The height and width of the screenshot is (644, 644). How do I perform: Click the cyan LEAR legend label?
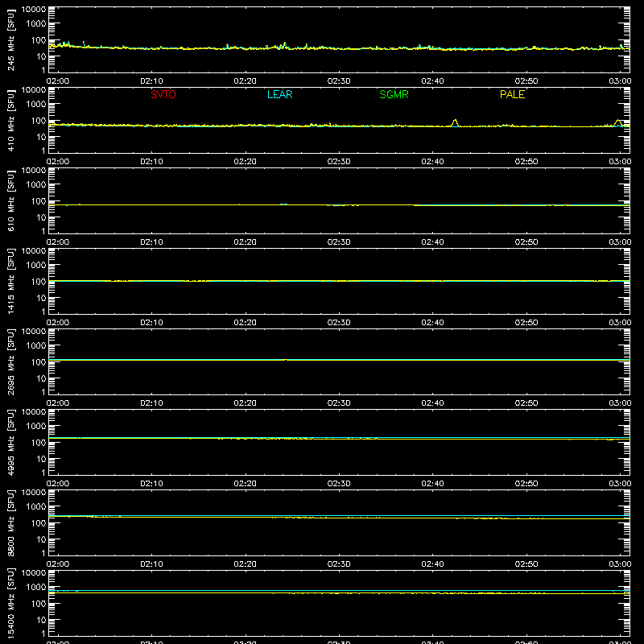pos(279,94)
